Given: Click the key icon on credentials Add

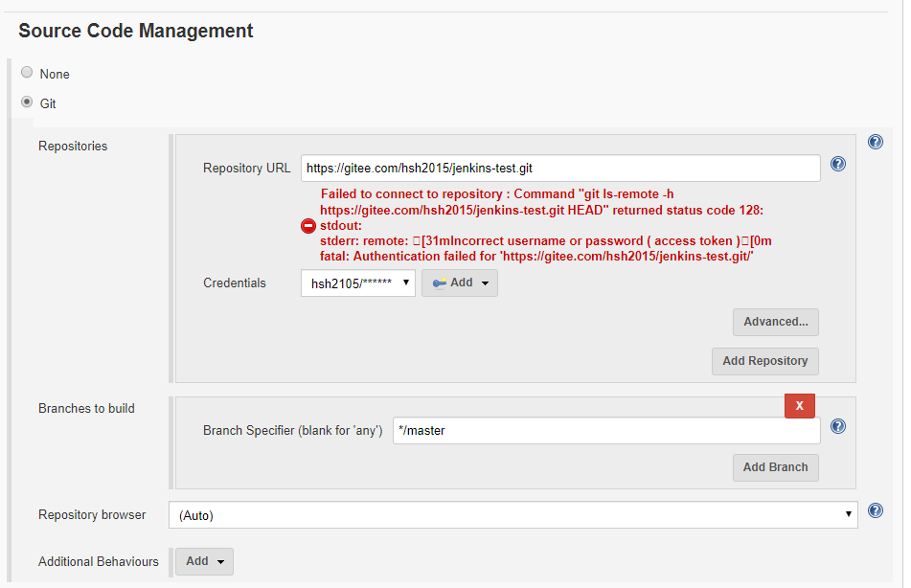Looking at the screenshot, I should coord(440,283).
